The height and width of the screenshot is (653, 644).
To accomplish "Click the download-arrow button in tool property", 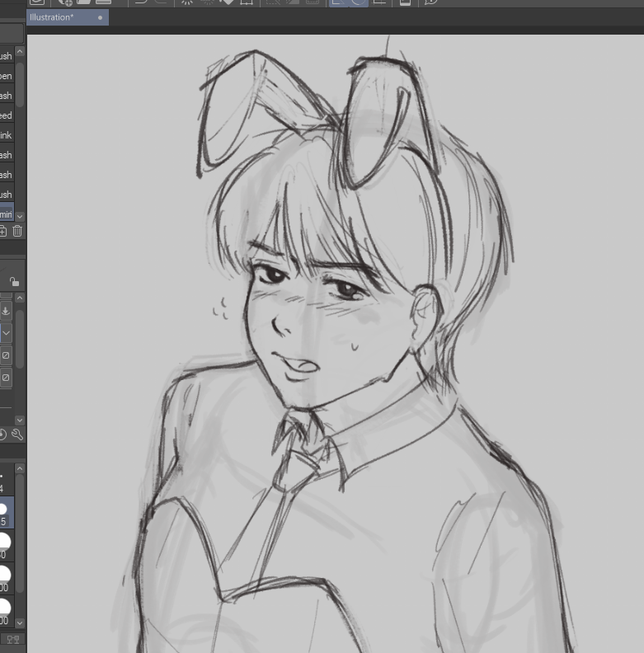I will [x=6, y=311].
